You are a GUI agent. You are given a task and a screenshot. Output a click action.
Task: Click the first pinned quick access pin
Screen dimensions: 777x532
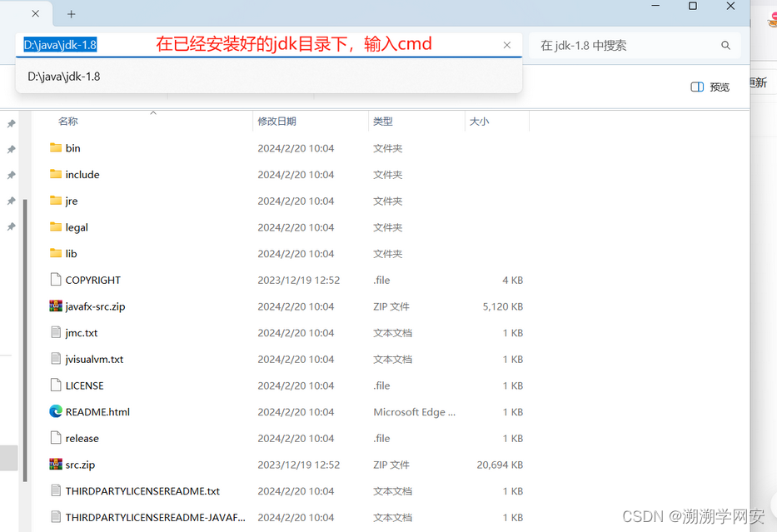11,124
